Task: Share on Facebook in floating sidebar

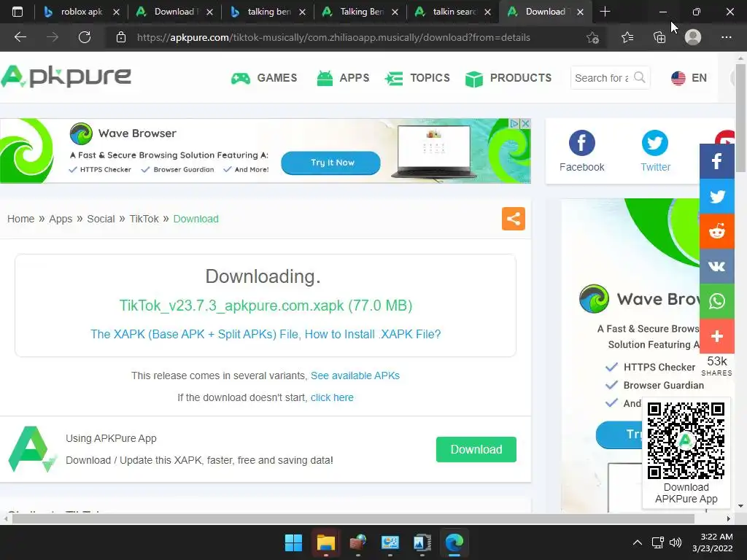Action: (717, 161)
